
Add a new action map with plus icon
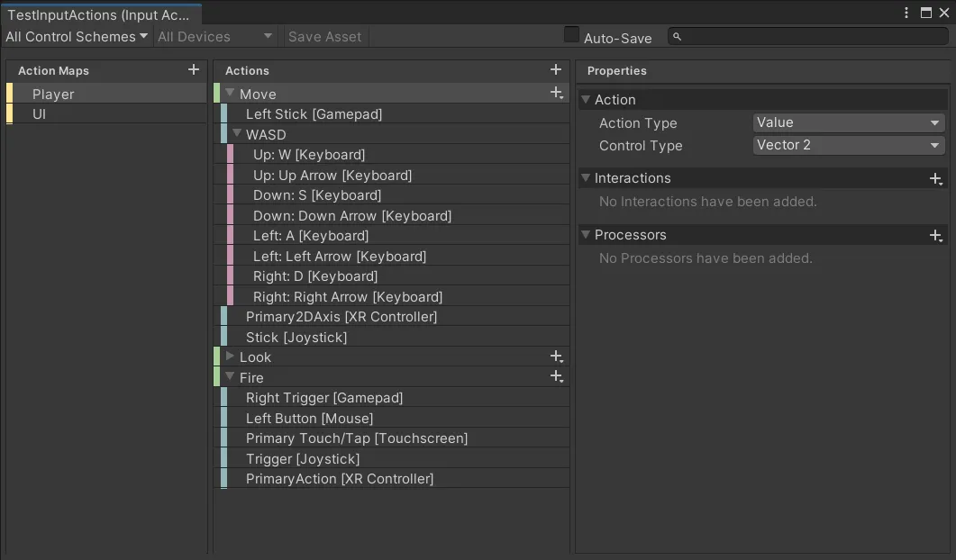(193, 70)
